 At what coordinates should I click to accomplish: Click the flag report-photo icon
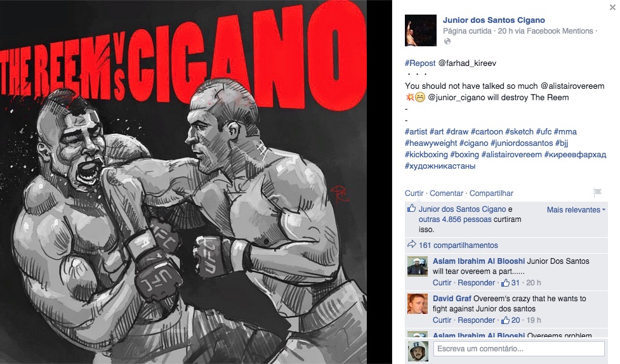pos(597,193)
